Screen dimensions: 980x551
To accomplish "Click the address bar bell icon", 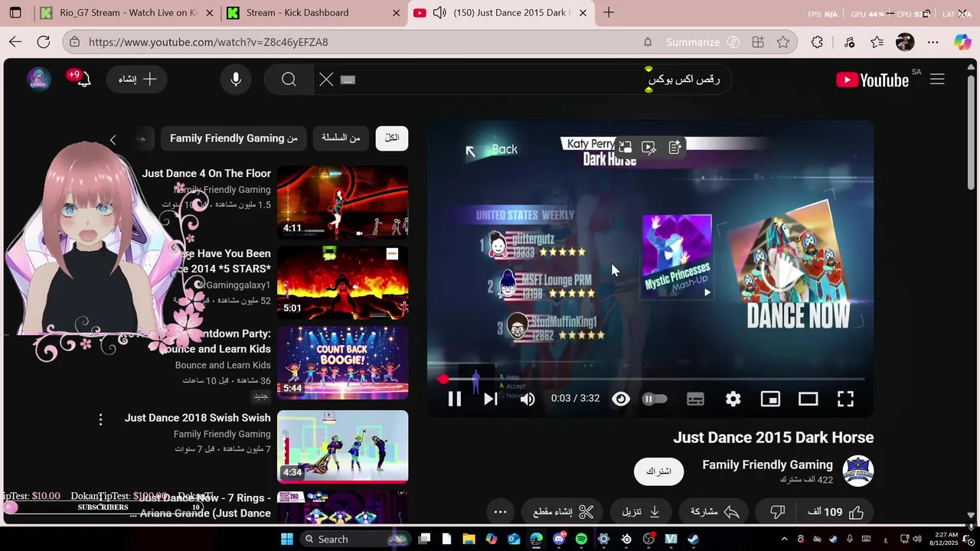I will pos(648,42).
